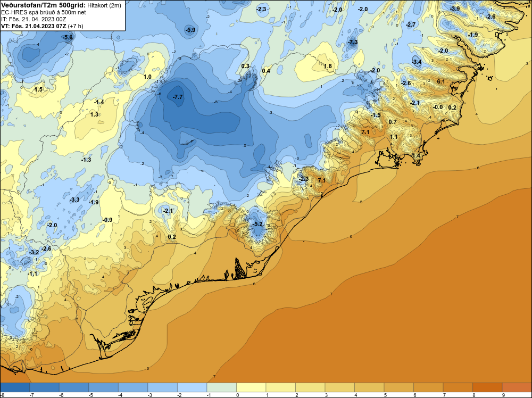Click the valid time 'VT: Fös. 21.04.2023 07Z'

(33, 26)
